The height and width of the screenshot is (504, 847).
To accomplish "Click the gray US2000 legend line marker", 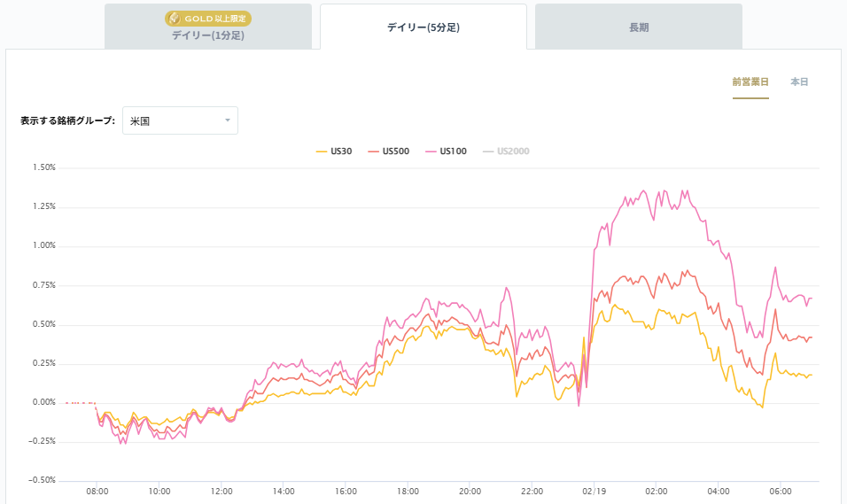I will 488,151.
